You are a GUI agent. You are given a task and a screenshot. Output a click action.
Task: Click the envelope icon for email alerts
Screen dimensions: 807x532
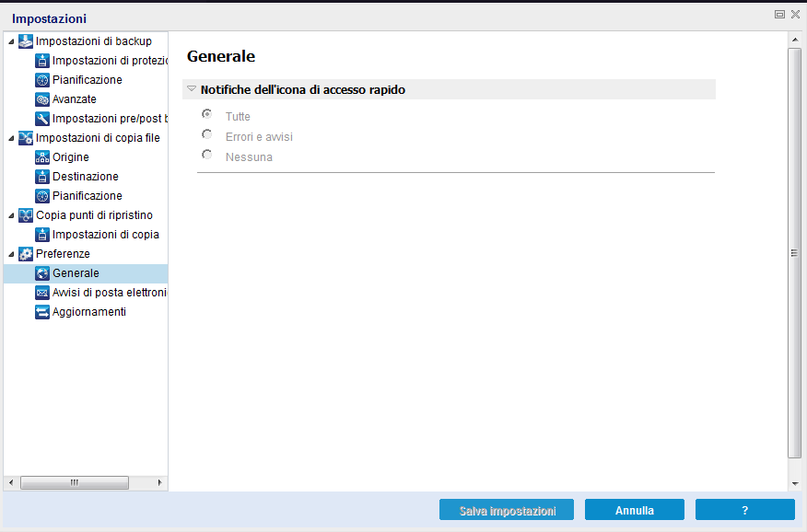(42, 293)
